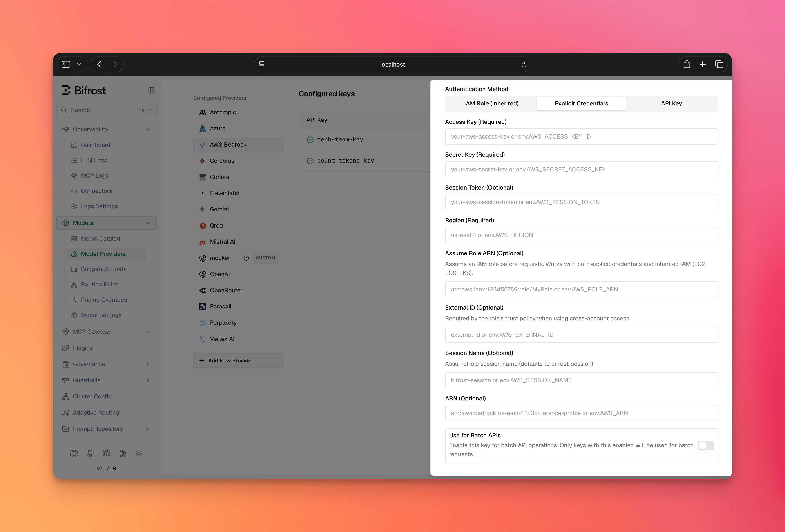Click the Perplexity provider logo
Image resolution: width=785 pixels, height=532 pixels.
tap(203, 323)
